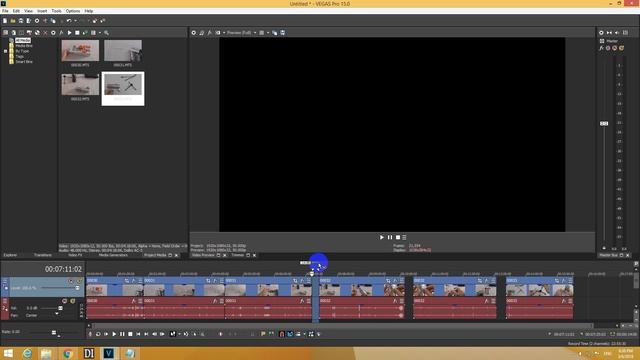Click the Master Bus volume fader

pos(604,123)
